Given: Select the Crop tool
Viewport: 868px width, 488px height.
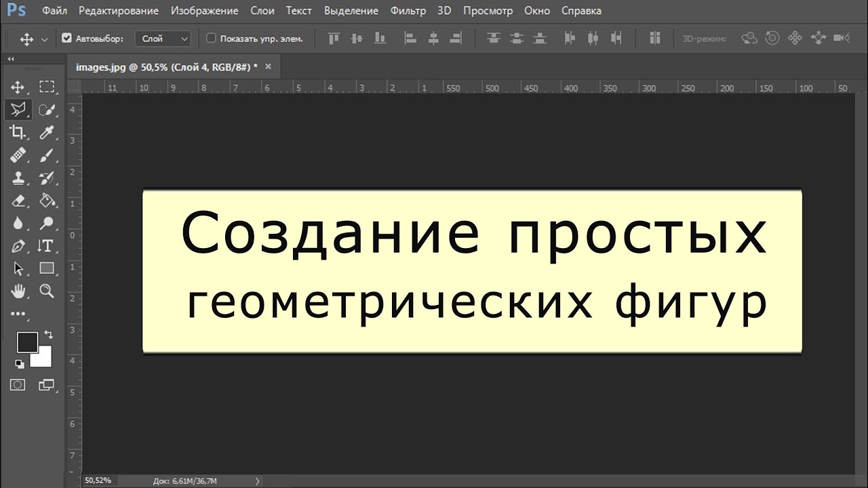Looking at the screenshot, I should [18, 132].
